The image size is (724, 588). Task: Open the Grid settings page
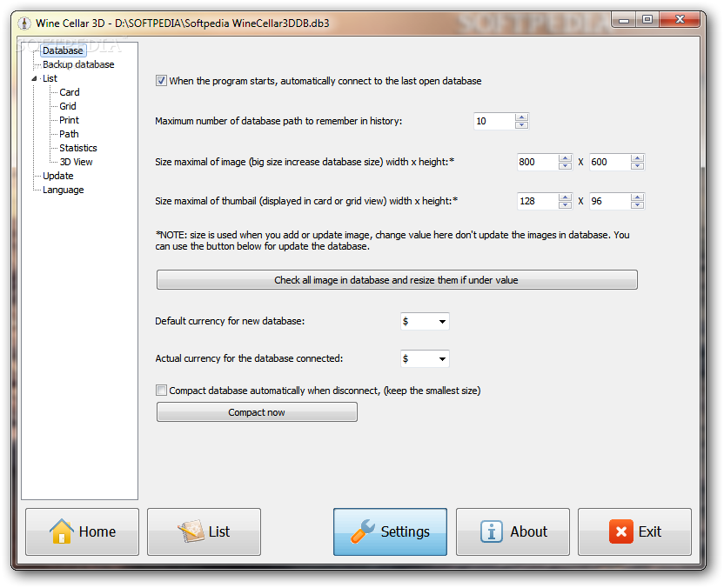(x=67, y=106)
